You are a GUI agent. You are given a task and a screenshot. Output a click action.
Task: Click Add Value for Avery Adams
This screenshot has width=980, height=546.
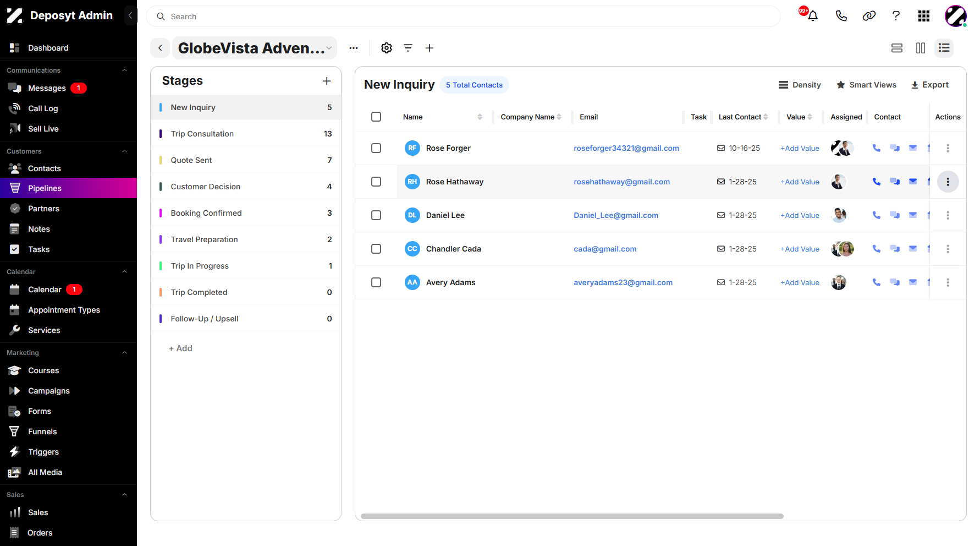click(x=800, y=282)
